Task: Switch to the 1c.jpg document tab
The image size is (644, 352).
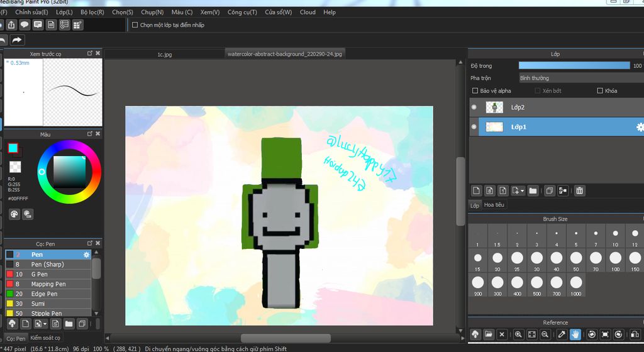Action: [165, 54]
